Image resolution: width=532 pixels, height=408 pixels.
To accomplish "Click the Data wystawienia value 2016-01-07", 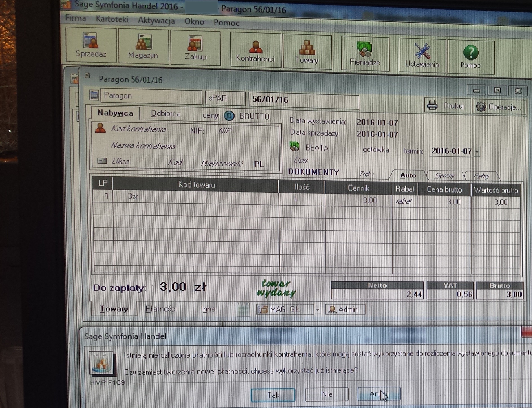I will pyautogui.click(x=377, y=122).
